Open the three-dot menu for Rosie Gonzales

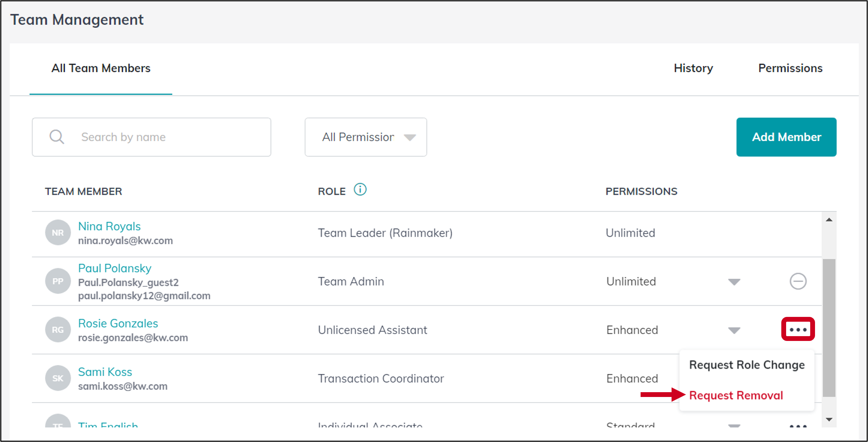tap(798, 329)
